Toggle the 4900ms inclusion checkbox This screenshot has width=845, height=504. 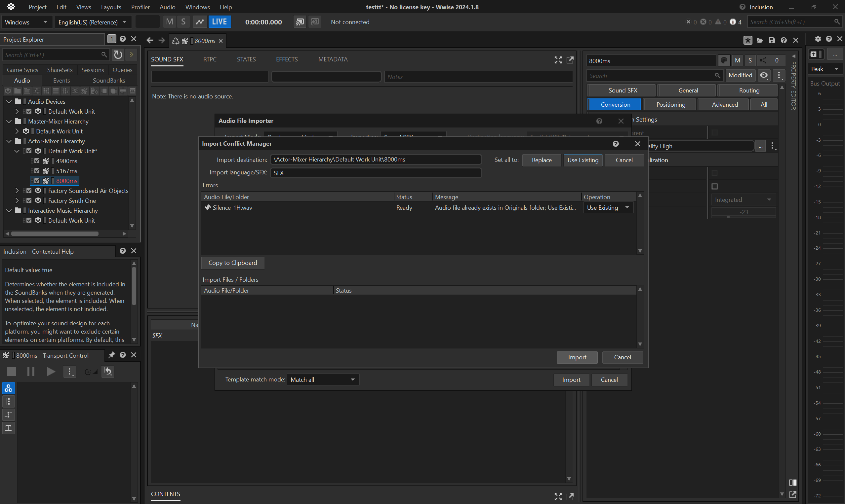click(x=37, y=161)
